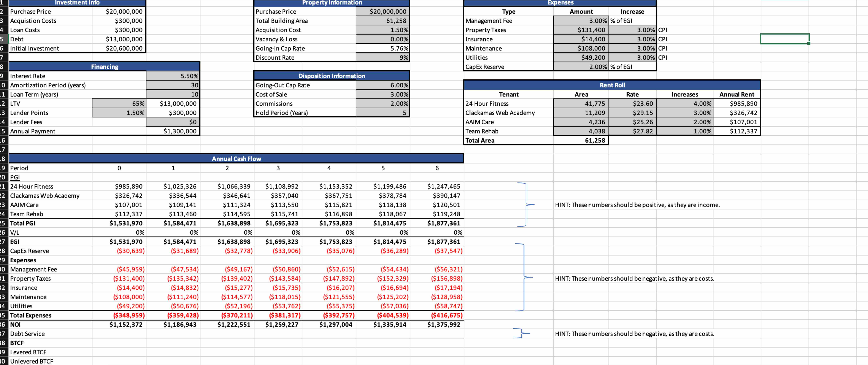Click the Annual Payment $1,300,000 cell
This screenshot has width=868, height=365.
coord(173,131)
